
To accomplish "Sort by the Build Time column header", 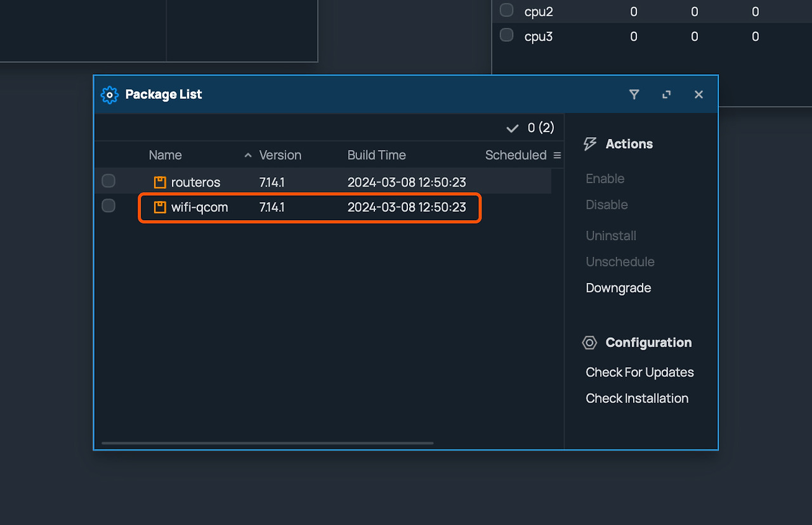I will click(x=377, y=156).
